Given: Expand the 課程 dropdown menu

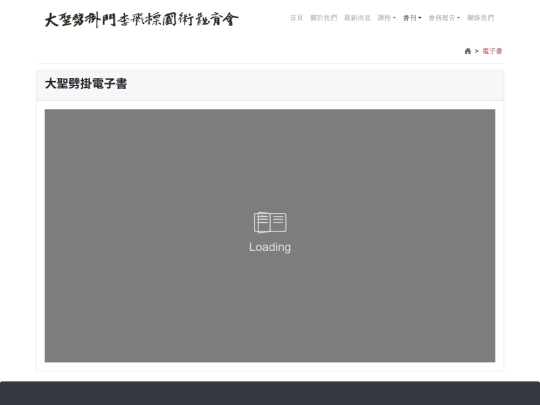Looking at the screenshot, I should click(386, 18).
